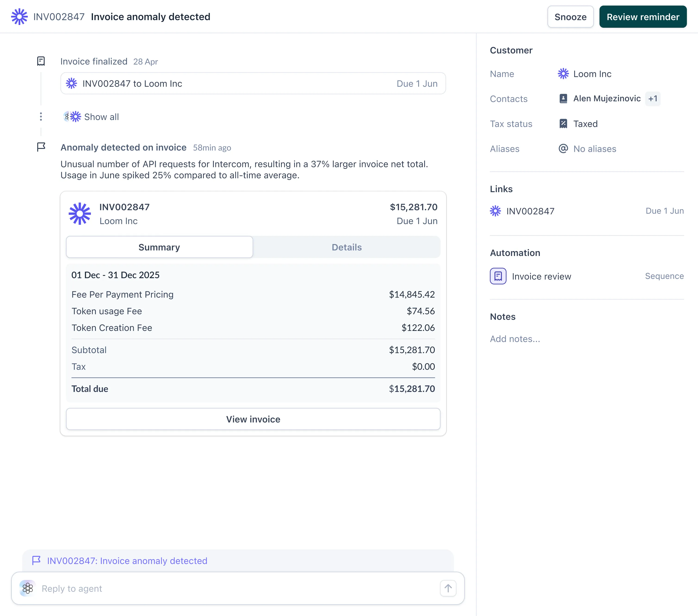Screen dimensions: 698x616
Task: Open INV002847 link under Links
Action: click(x=530, y=211)
